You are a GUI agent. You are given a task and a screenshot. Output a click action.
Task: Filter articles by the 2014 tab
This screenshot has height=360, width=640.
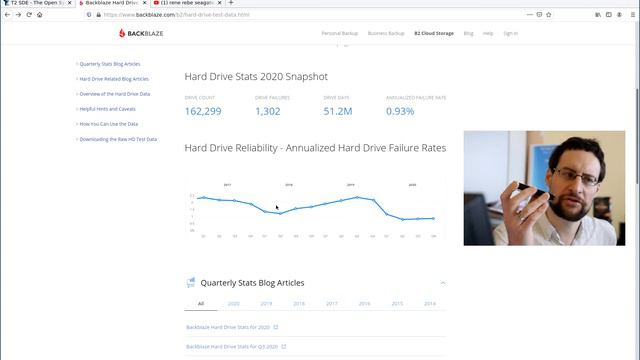point(430,304)
